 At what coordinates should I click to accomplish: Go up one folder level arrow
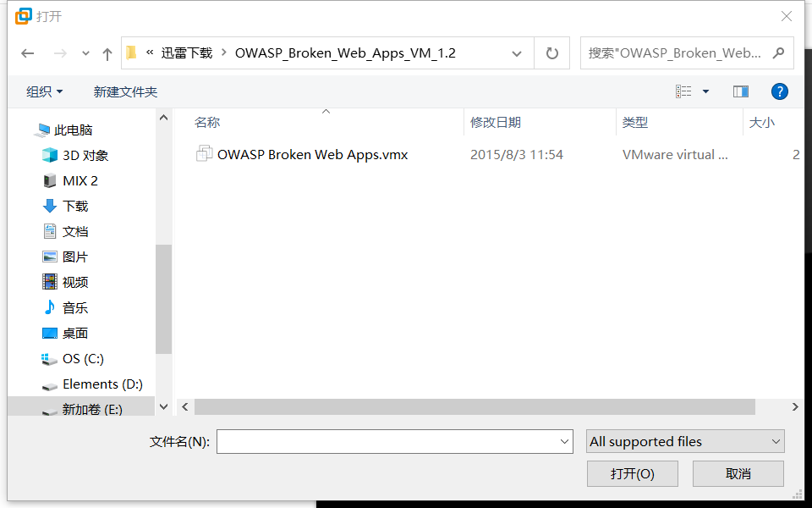(x=107, y=53)
